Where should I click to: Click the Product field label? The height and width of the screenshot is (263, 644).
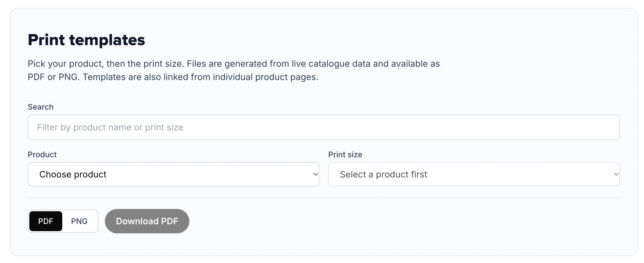click(42, 154)
